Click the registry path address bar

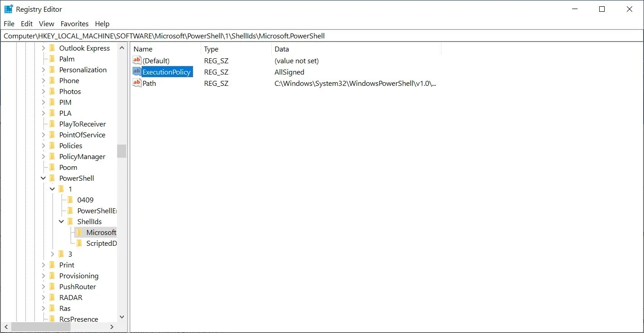(322, 36)
